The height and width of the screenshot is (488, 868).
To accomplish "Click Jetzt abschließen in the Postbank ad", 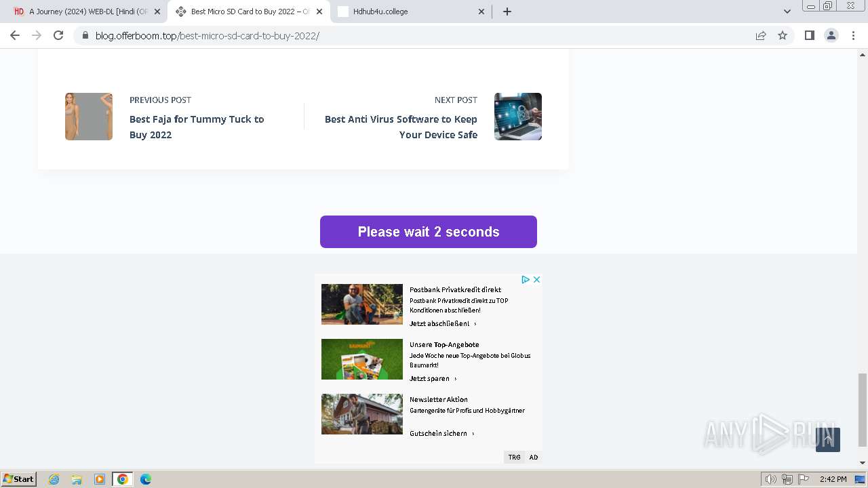I will click(443, 324).
